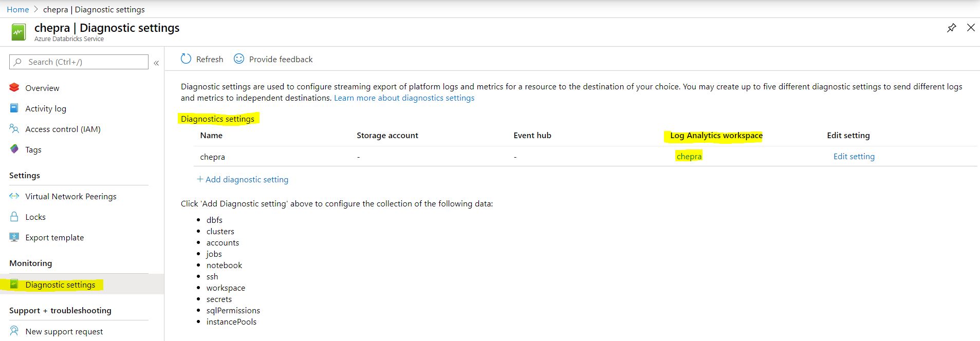The width and height of the screenshot is (980, 341).
Task: Open the chepra Log Analytics workspace link
Action: point(689,156)
